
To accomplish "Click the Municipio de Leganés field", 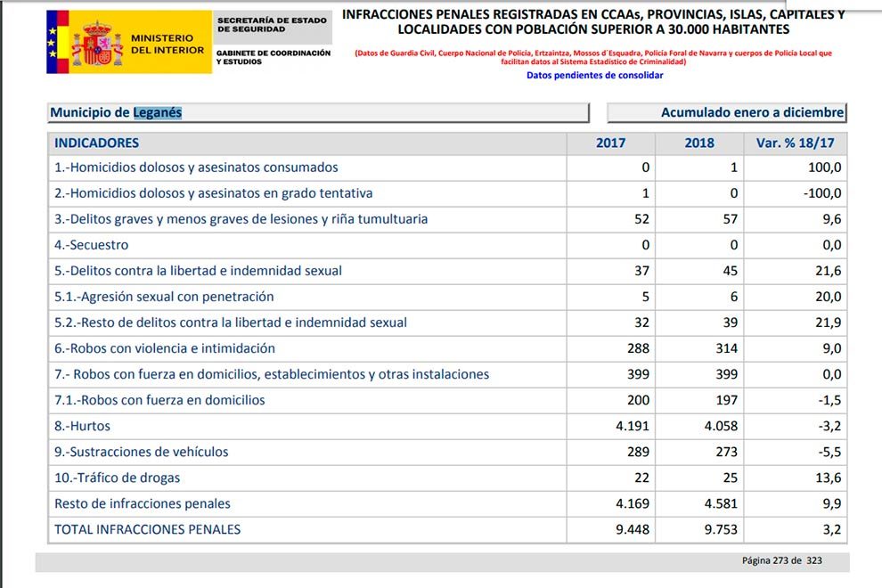I will point(317,113).
